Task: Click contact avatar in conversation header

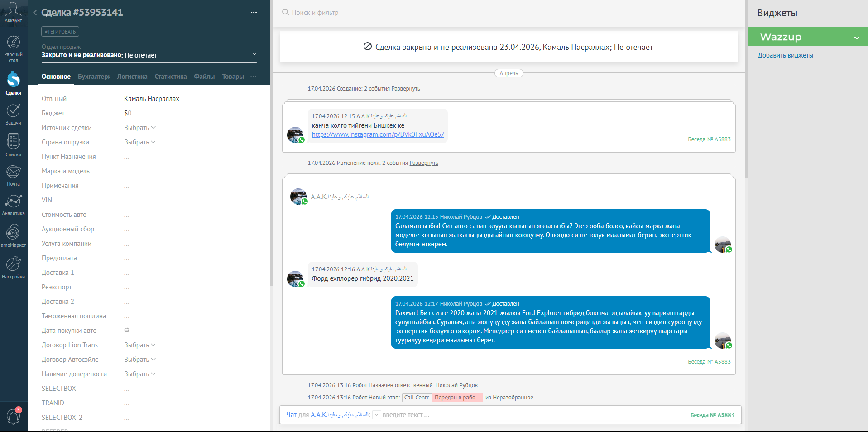Action: pyautogui.click(x=299, y=197)
